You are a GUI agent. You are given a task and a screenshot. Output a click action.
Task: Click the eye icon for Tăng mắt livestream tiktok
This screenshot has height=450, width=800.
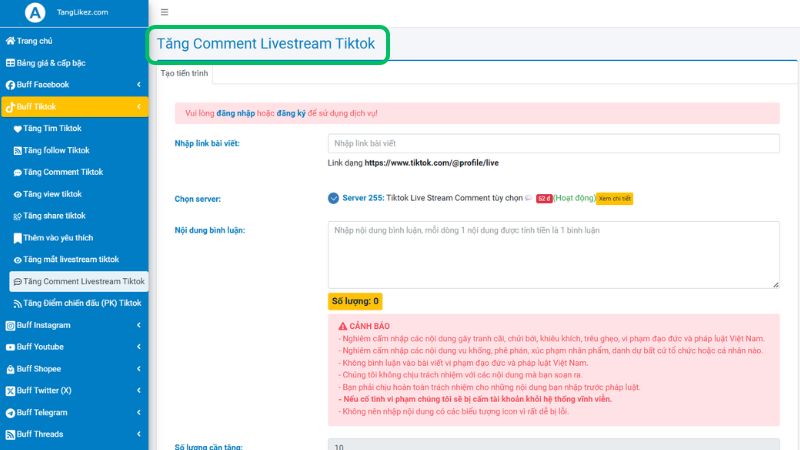coord(17,260)
